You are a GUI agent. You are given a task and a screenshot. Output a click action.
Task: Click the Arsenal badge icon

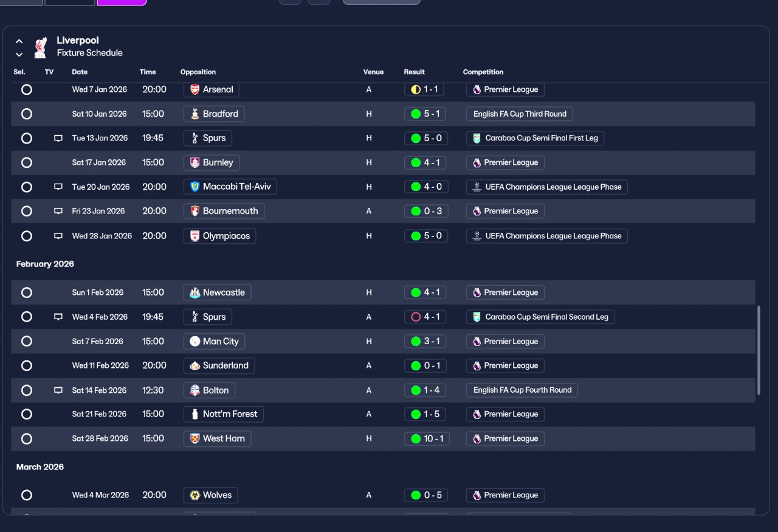click(194, 89)
